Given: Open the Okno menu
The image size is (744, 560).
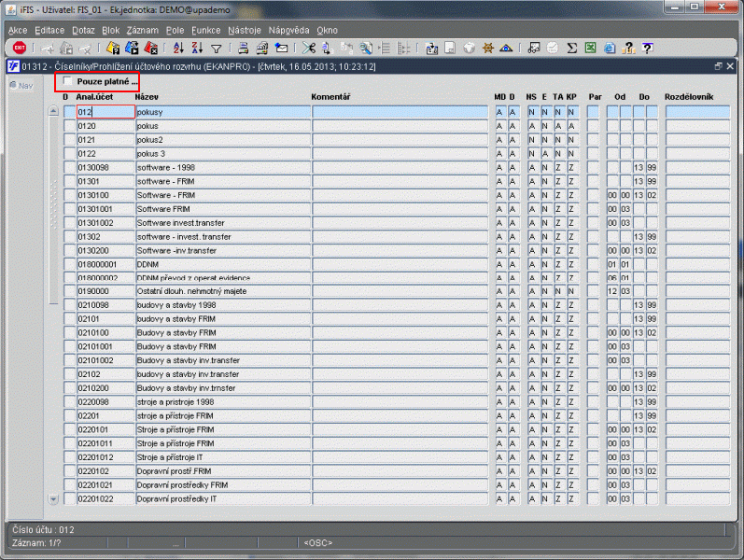Looking at the screenshot, I should (x=327, y=31).
